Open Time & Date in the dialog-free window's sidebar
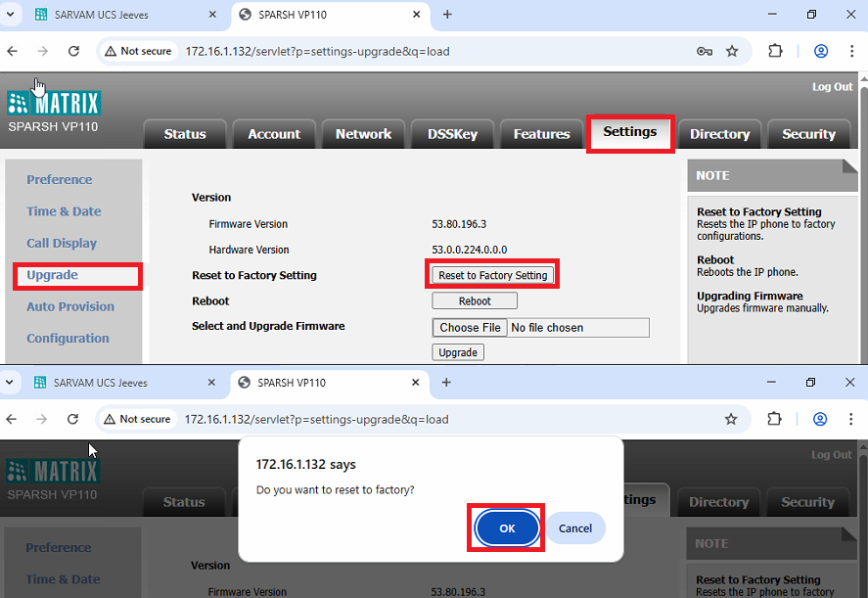 (64, 211)
